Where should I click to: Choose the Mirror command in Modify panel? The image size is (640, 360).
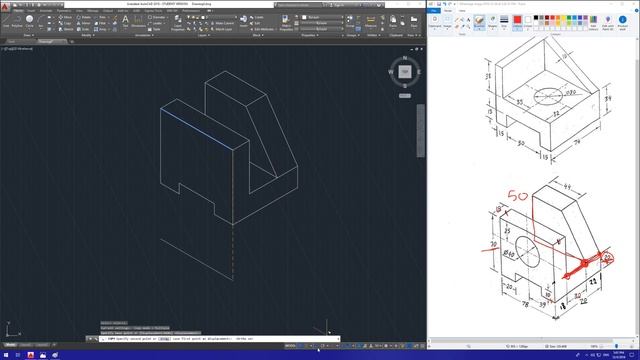click(x=84, y=23)
